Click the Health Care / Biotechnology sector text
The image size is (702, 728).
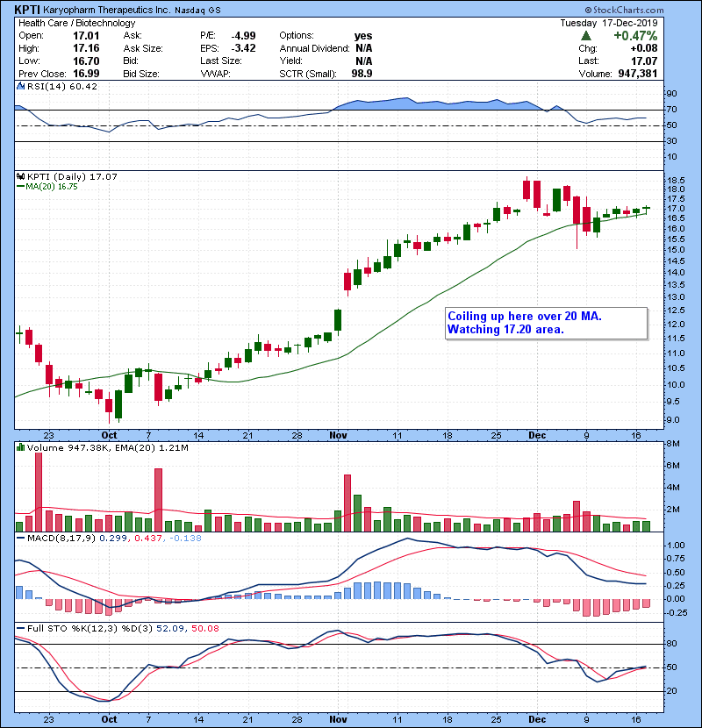pyautogui.click(x=77, y=23)
